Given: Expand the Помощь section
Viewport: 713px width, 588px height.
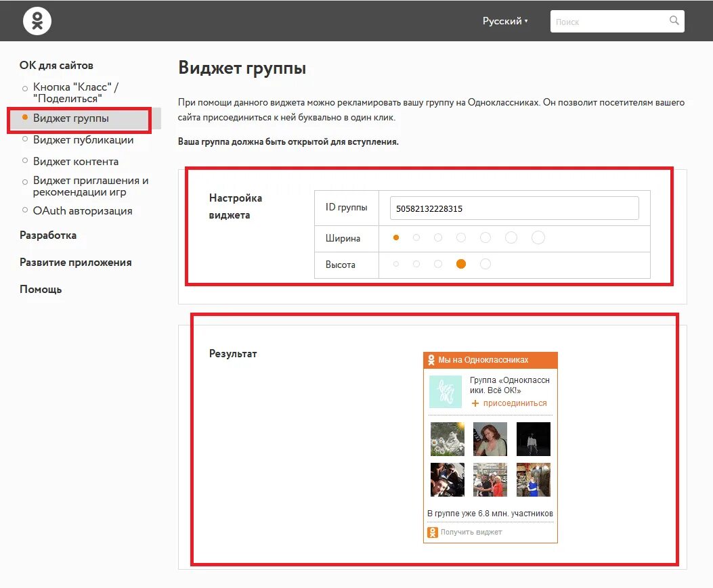Looking at the screenshot, I should click(x=41, y=290).
